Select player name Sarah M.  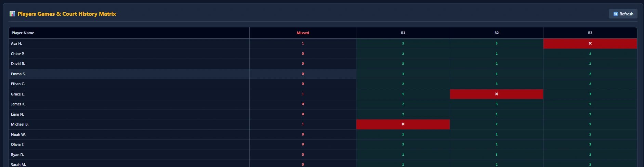click(x=18, y=165)
